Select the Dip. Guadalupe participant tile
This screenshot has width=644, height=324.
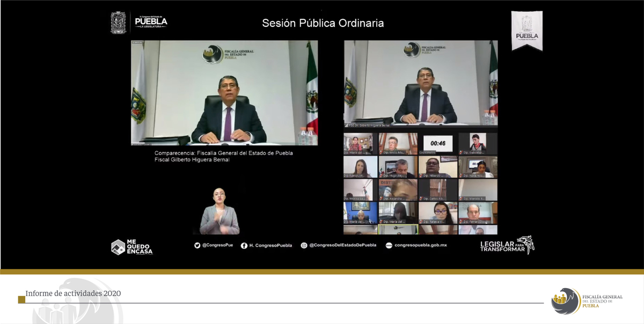(x=478, y=144)
